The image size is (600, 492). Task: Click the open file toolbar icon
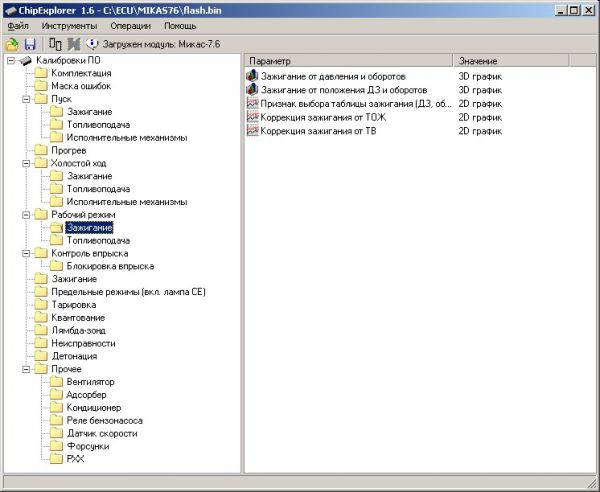[12, 44]
